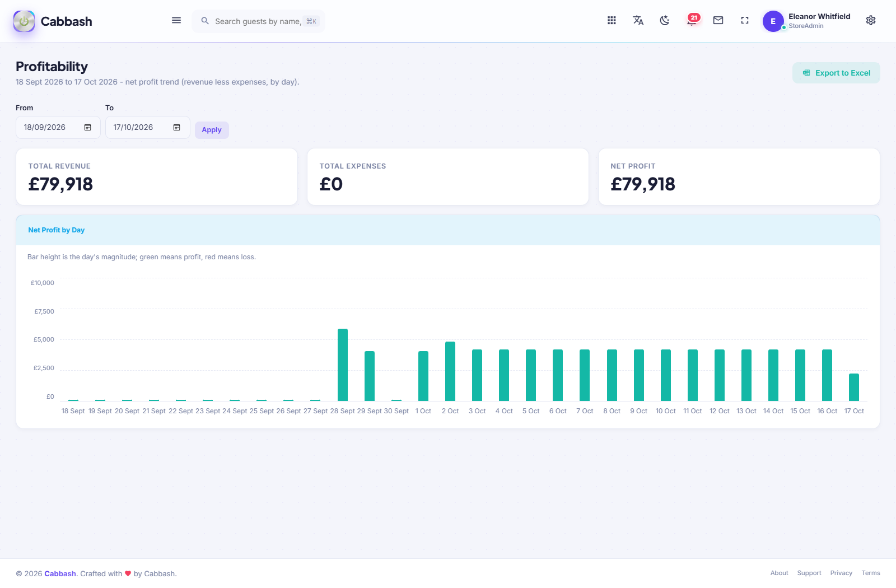896x588 pixels.
Task: Click the ⌘K shortcut badge
Action: tap(311, 21)
